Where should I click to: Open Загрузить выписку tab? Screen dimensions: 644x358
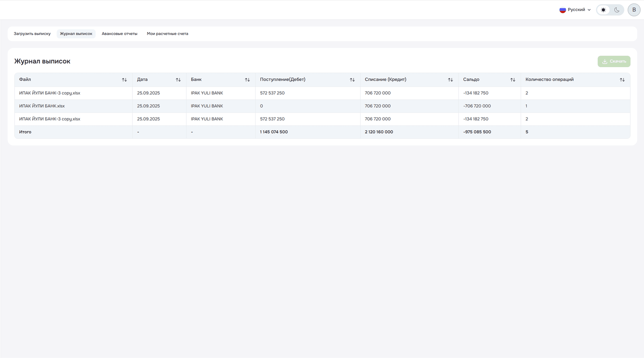(32, 34)
